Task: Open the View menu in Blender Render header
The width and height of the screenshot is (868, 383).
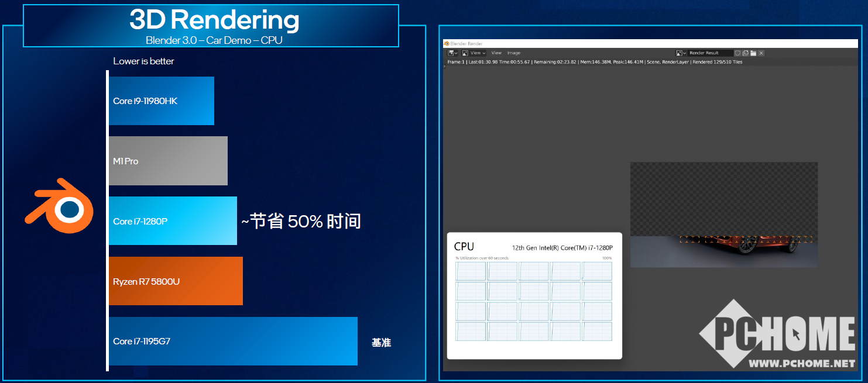Action: click(x=496, y=53)
